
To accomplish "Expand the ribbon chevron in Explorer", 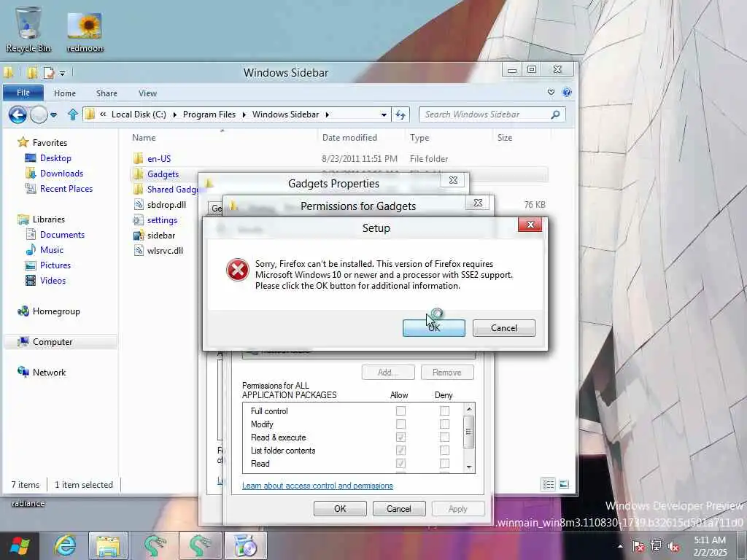I will pos(551,93).
